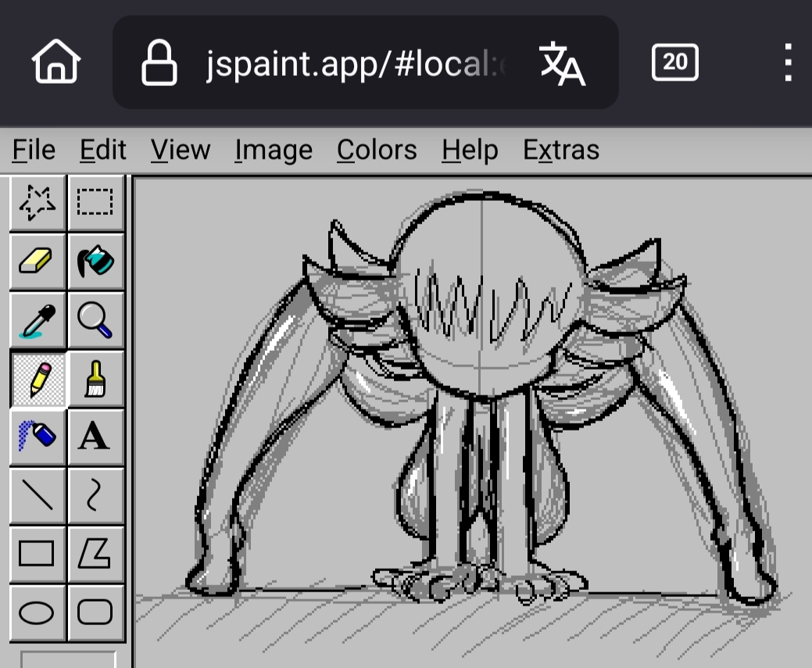The height and width of the screenshot is (668, 812).
Task: Select the Free-Form Select tool
Action: [38, 202]
